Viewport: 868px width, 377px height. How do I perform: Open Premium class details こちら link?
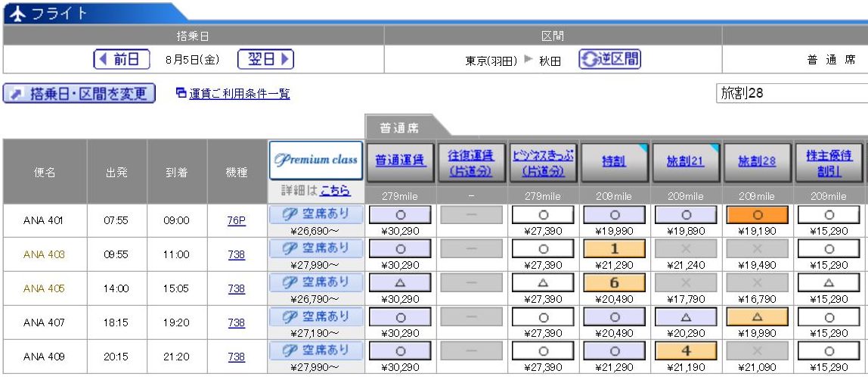tap(335, 191)
